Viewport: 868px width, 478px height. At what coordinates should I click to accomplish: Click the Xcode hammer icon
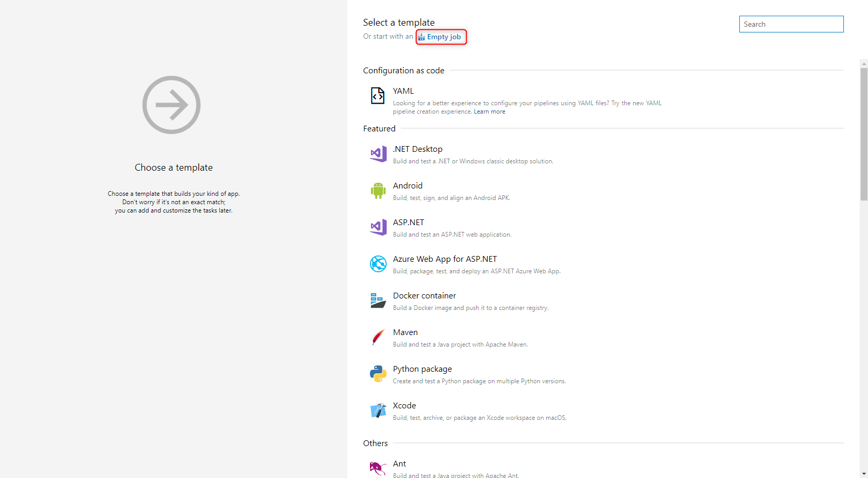(x=378, y=410)
